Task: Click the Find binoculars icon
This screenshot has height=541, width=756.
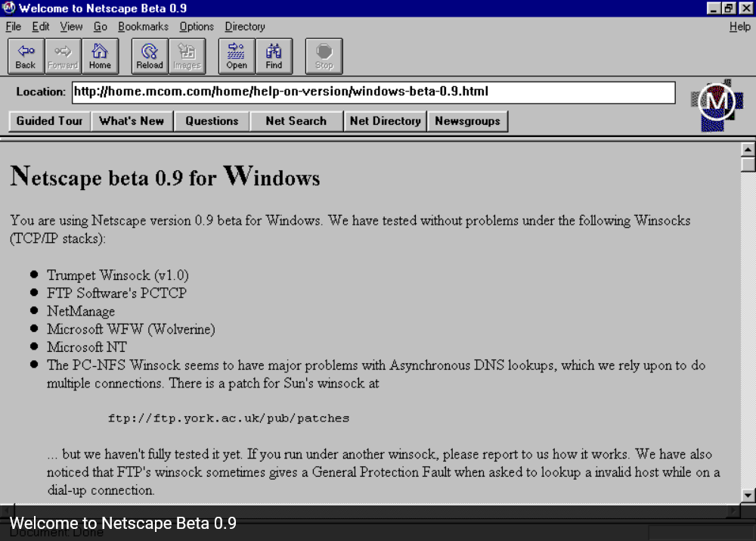Action: pyautogui.click(x=274, y=56)
